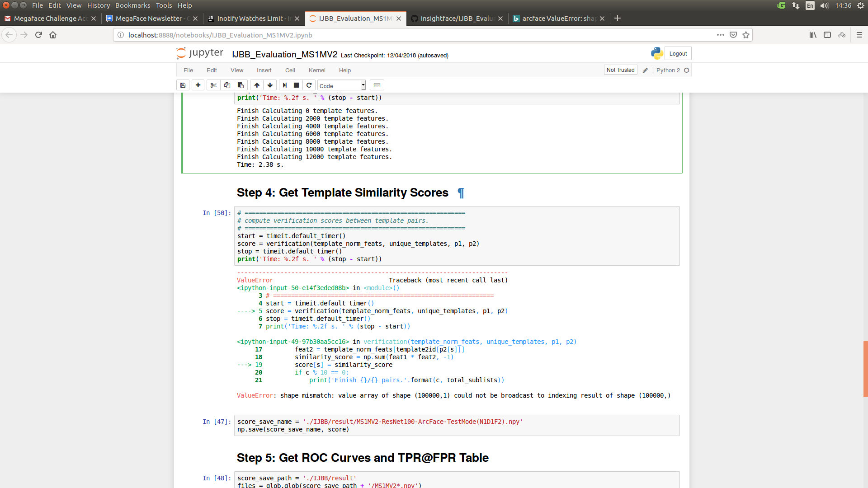868x488 pixels.
Task: Toggle the Not Trusted notebook status
Action: 620,70
